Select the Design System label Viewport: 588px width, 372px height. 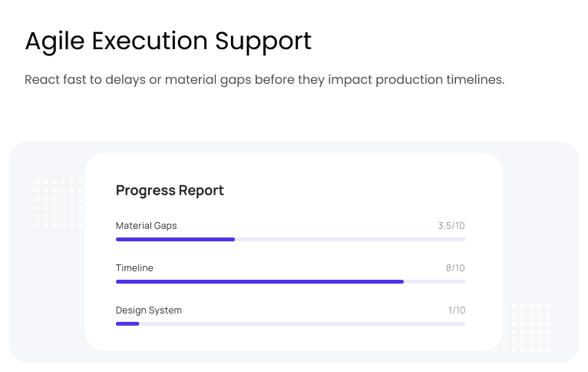pos(149,311)
